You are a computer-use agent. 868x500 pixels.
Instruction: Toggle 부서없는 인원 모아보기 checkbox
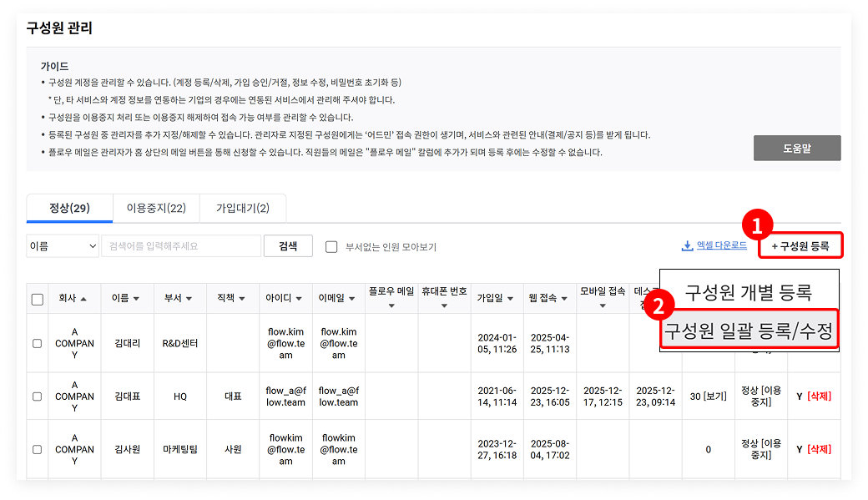[x=331, y=247]
